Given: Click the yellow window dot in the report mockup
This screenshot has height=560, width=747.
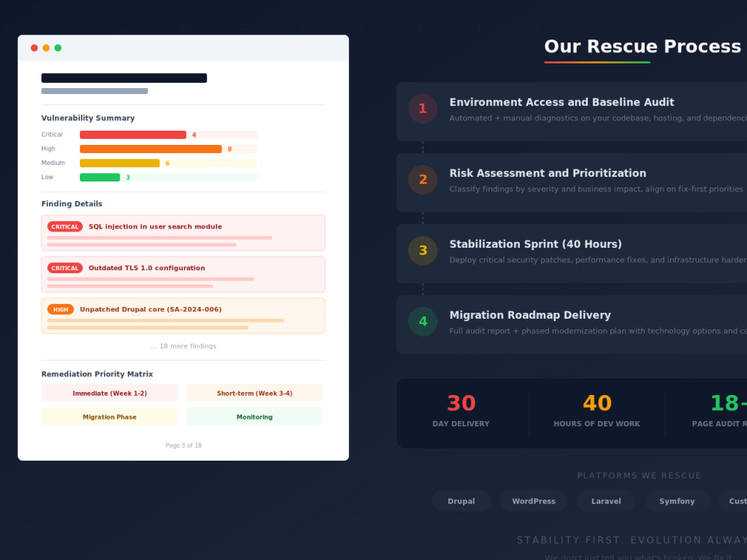Looking at the screenshot, I should coord(46,48).
